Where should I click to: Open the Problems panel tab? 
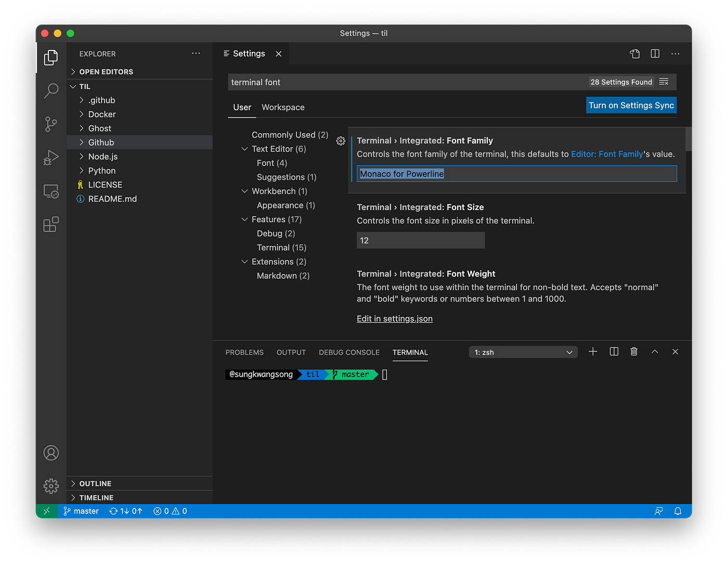pyautogui.click(x=244, y=352)
